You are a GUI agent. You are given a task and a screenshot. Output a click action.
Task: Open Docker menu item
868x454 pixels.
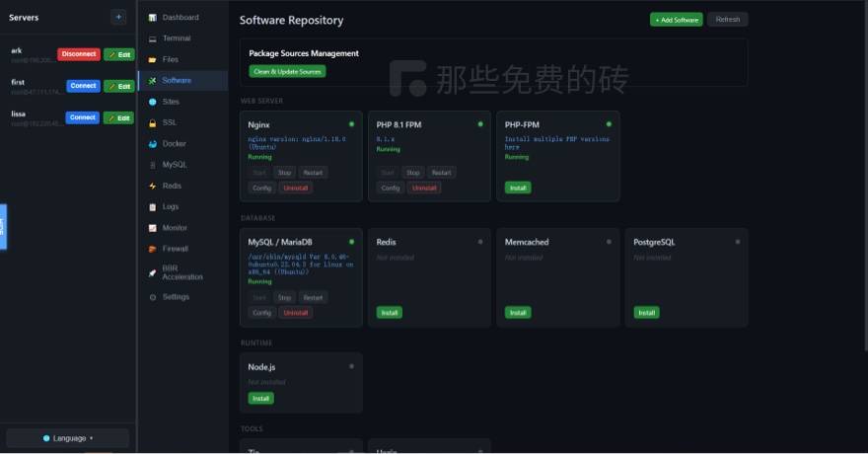(182, 144)
